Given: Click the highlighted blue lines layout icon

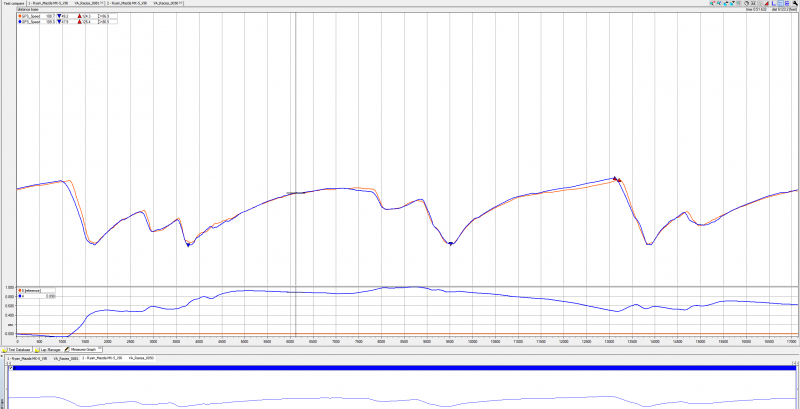Looking at the screenshot, I should click(x=781, y=3).
